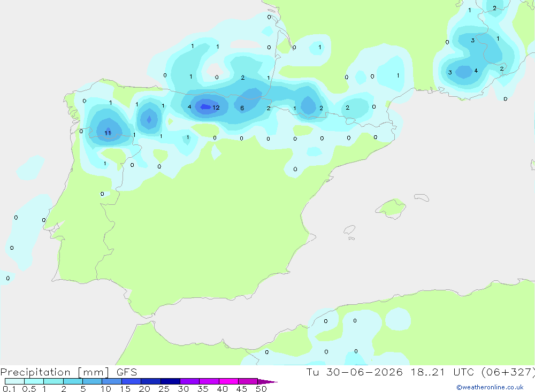Select the magenta swatch between 40 and 45
This screenshot has width=535, height=392.
point(228,381)
